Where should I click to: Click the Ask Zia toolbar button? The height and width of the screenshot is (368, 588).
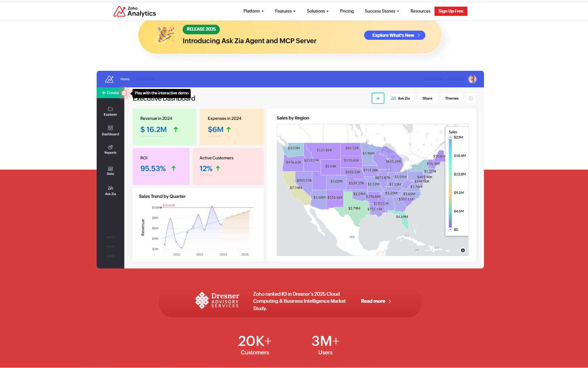[401, 98]
